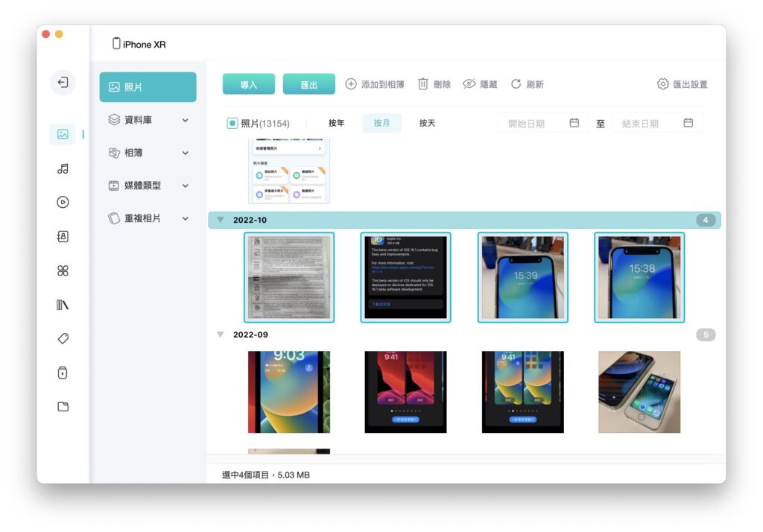Click the red close window button

click(45, 34)
